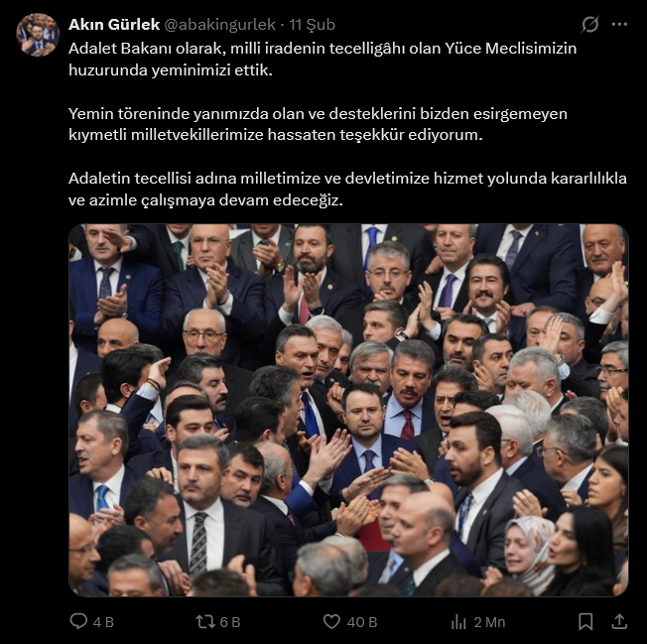
Task: Click the 6 B repost count
Action: 230,622
